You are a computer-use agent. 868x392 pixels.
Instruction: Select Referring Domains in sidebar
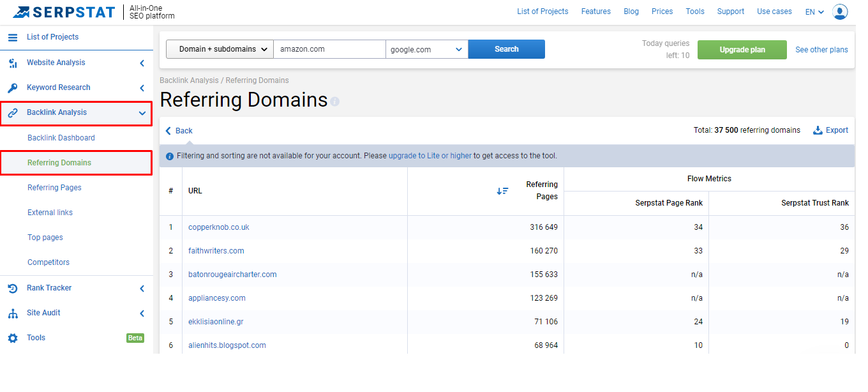59,163
